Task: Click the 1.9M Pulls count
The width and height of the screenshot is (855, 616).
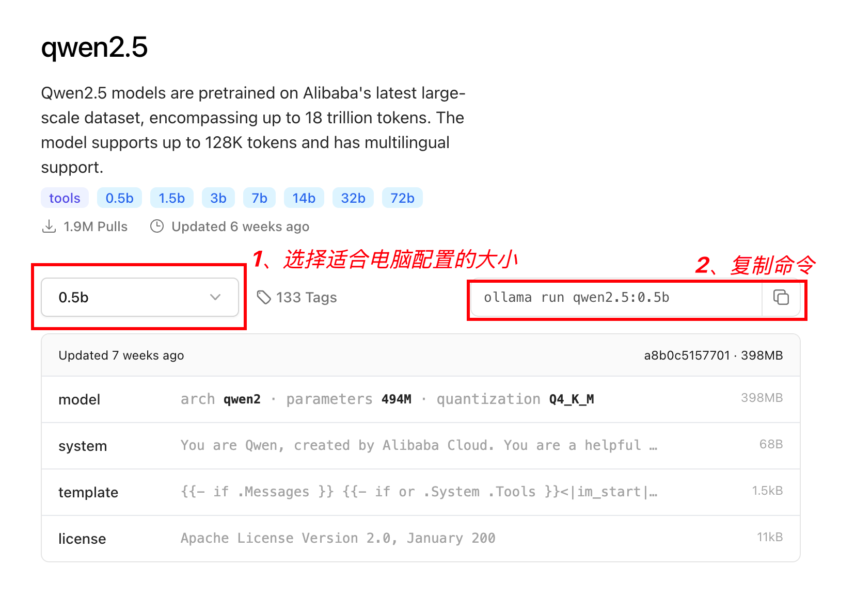Action: (x=96, y=226)
